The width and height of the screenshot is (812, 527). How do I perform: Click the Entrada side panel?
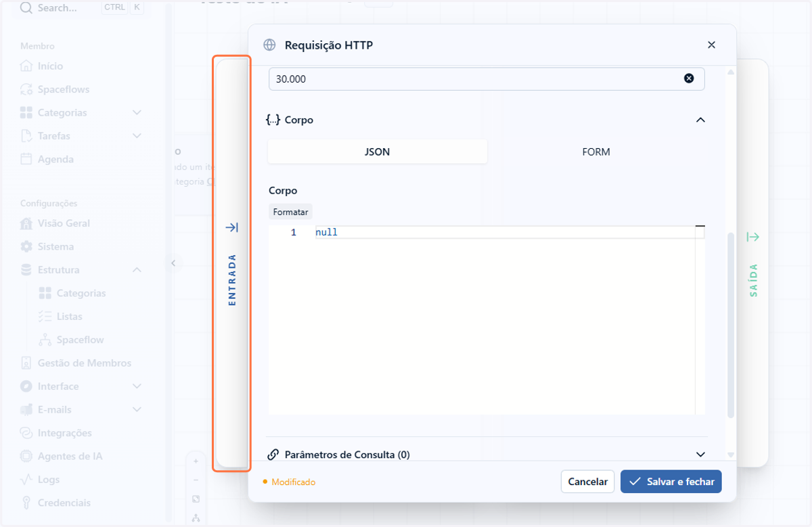tap(231, 263)
